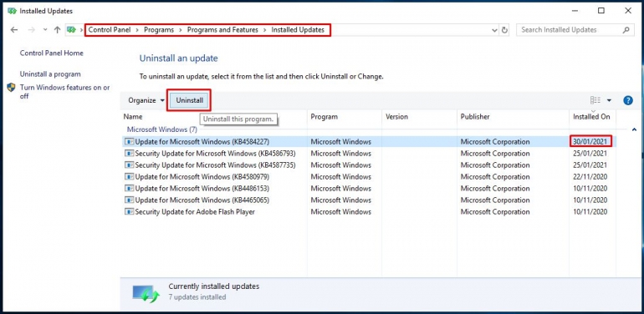Screen dimensions: 644x314
Task: Open the Programs and Features breadcrumb
Action: [222, 30]
